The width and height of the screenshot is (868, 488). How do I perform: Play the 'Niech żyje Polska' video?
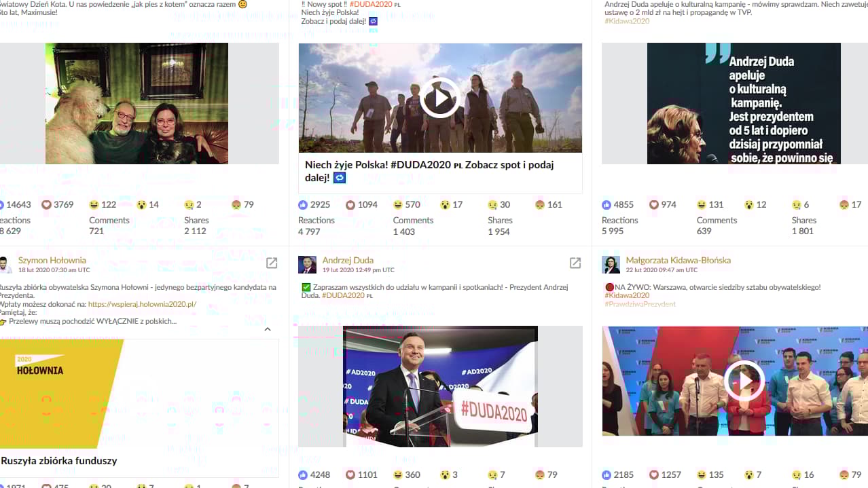point(440,98)
